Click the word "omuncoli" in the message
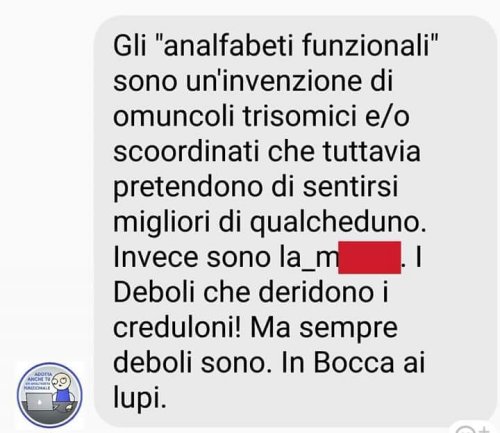The height and width of the screenshot is (433, 500). [x=173, y=116]
